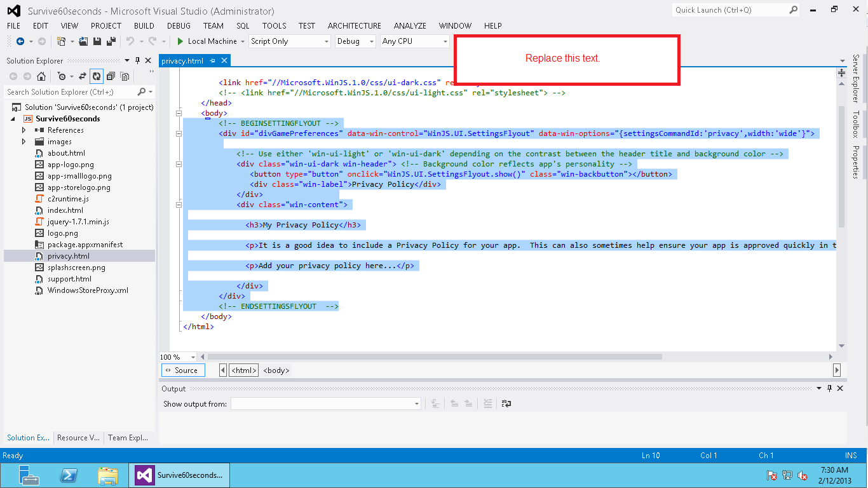Click the Refresh icon in Solution Explorer
868x488 pixels.
(97, 76)
